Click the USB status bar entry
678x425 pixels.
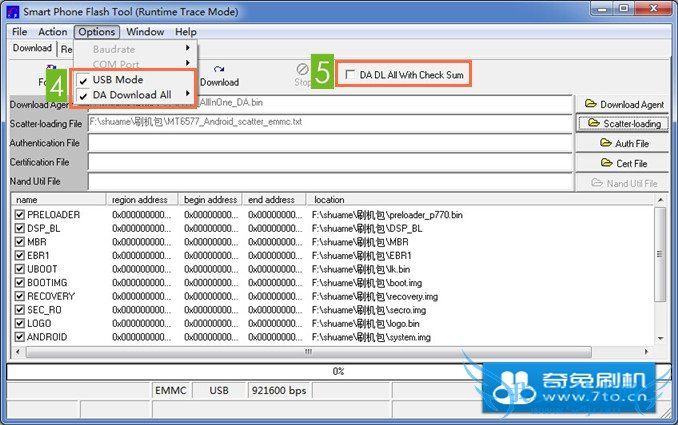219,390
